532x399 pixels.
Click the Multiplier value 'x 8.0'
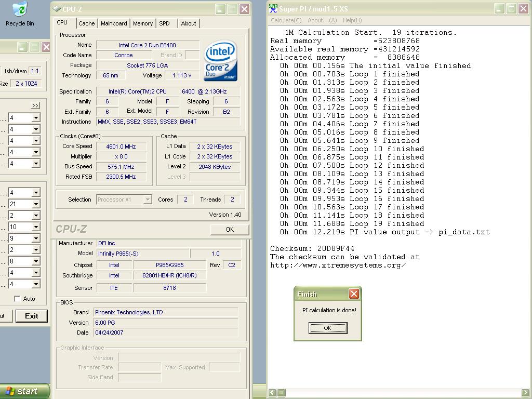pos(121,156)
